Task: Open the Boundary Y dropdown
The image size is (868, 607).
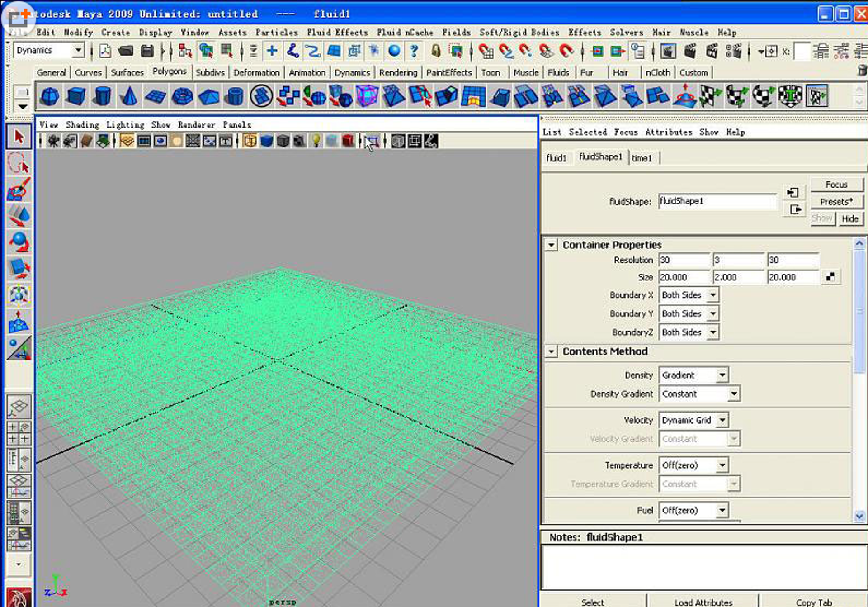Action: (x=689, y=313)
